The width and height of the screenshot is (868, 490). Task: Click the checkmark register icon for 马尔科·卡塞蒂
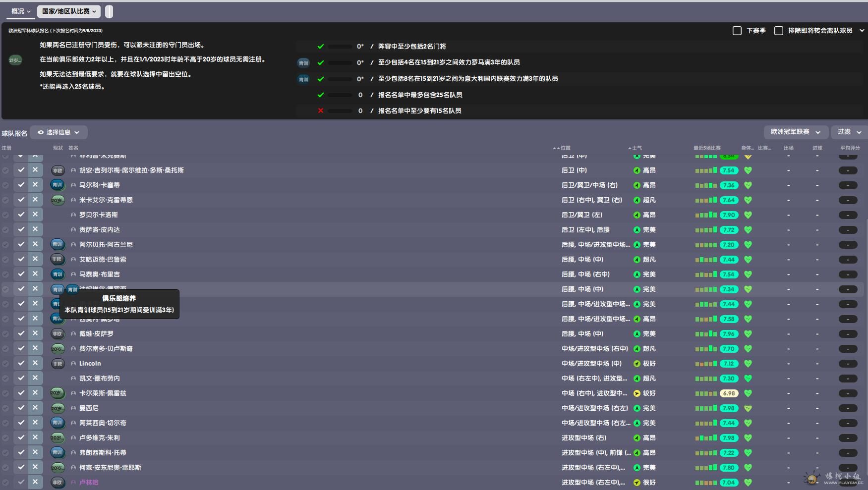(x=21, y=185)
